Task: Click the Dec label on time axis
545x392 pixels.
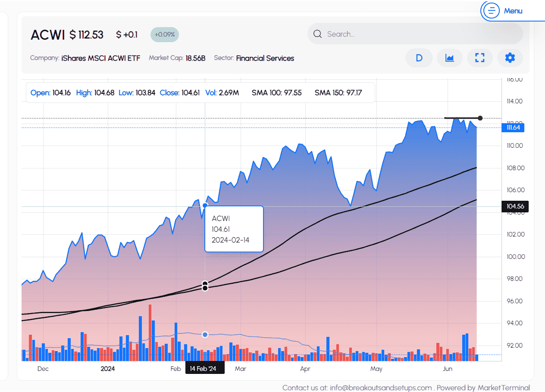Action: point(43,369)
